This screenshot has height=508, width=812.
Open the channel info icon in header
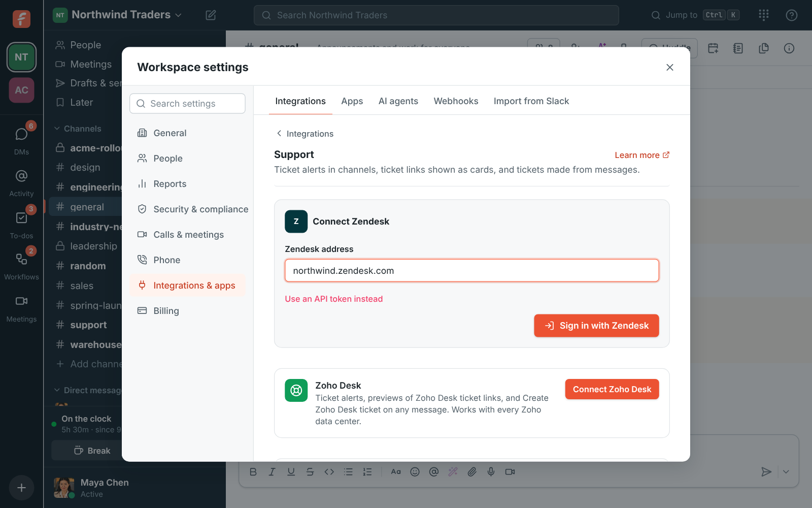[789, 48]
